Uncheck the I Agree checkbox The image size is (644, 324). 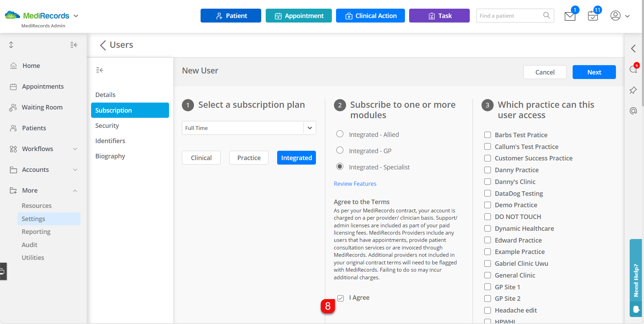[x=341, y=298]
